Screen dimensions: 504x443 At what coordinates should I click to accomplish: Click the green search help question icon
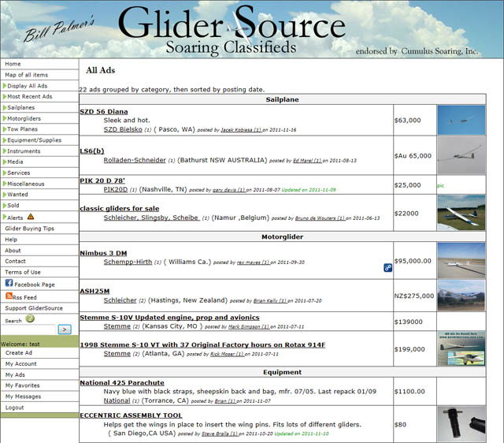(x=30, y=318)
